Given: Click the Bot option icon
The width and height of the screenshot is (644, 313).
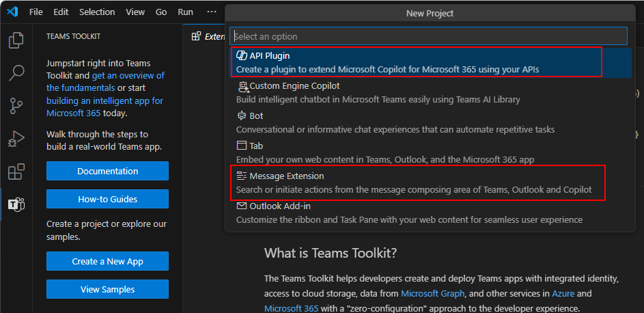Looking at the screenshot, I should (x=242, y=115).
